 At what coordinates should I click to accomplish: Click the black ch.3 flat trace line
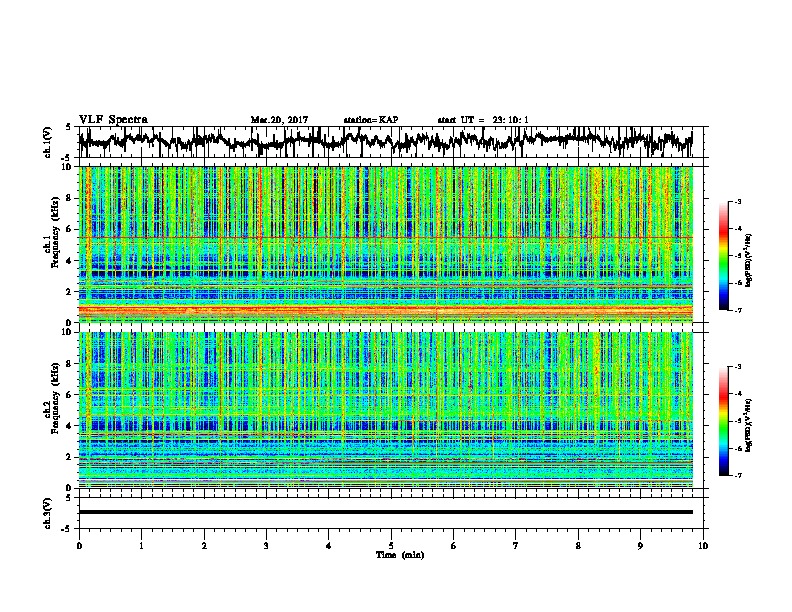pyautogui.click(x=385, y=512)
